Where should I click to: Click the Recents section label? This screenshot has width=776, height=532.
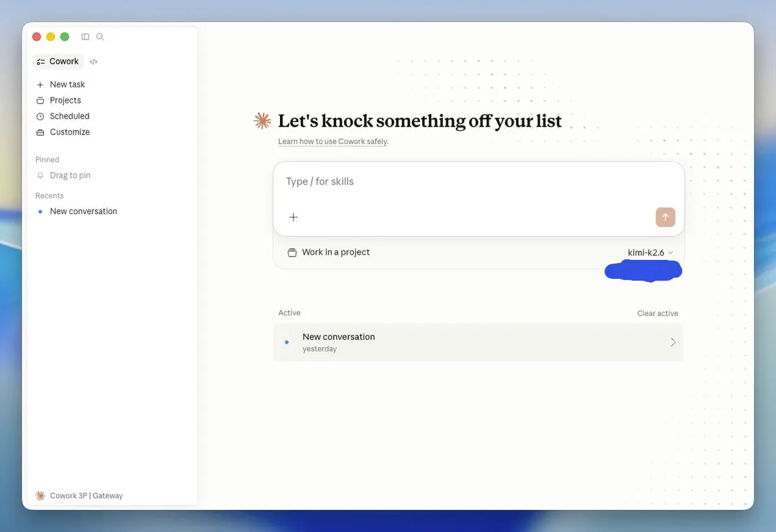pos(49,196)
